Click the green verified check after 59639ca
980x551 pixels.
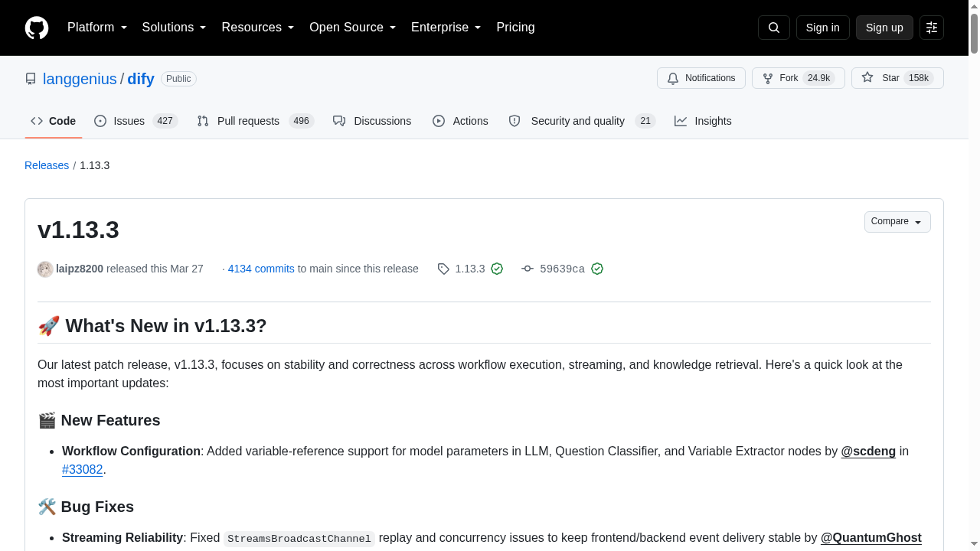tap(597, 269)
